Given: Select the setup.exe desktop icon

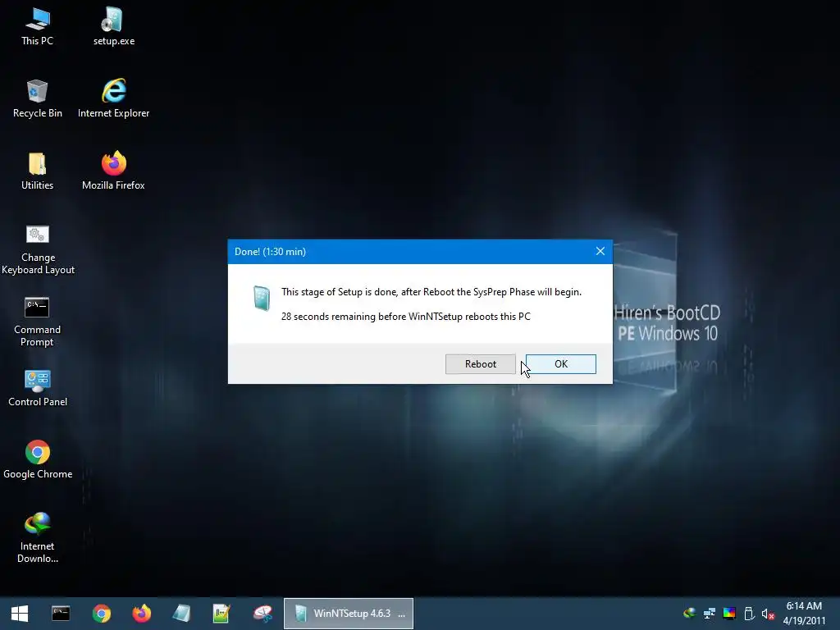Looking at the screenshot, I should [113, 27].
